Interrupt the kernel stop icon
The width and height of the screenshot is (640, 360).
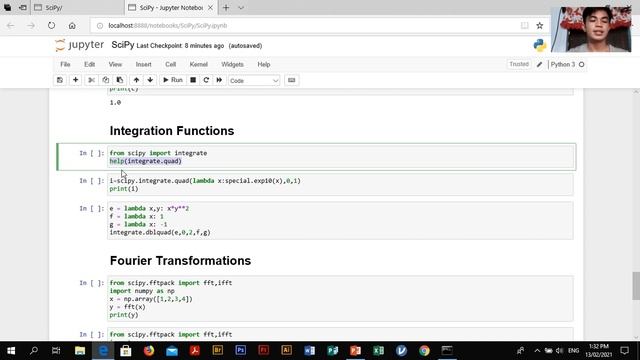pos(193,80)
